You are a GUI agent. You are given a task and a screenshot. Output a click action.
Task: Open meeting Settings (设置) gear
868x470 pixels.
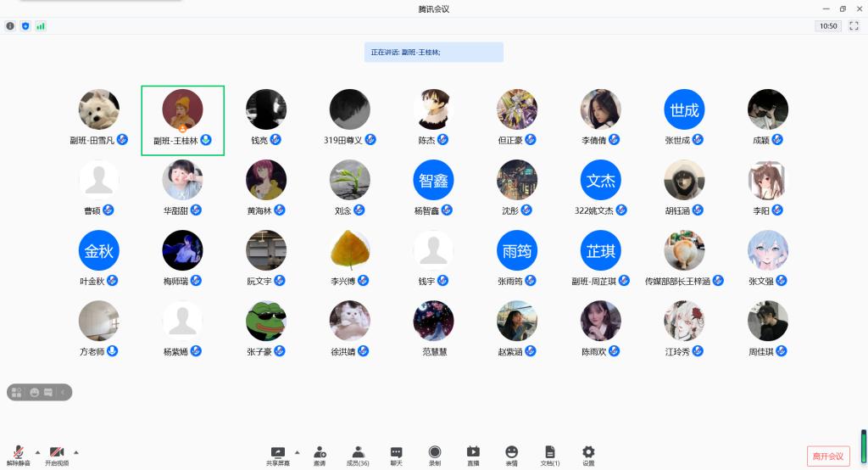pyautogui.click(x=588, y=456)
